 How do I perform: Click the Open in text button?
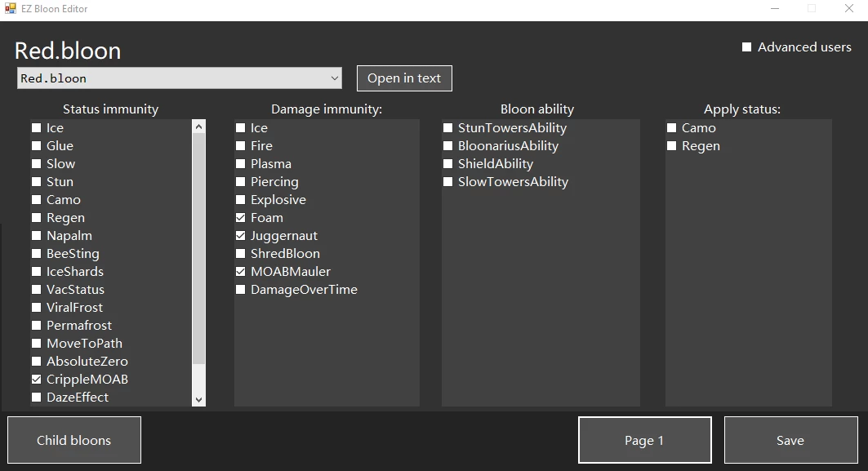[x=404, y=78]
